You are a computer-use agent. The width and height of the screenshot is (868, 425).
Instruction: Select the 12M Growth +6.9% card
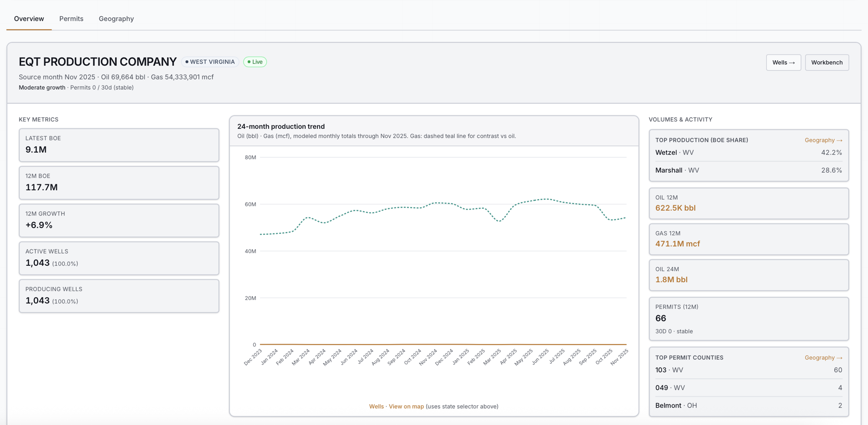[119, 220]
